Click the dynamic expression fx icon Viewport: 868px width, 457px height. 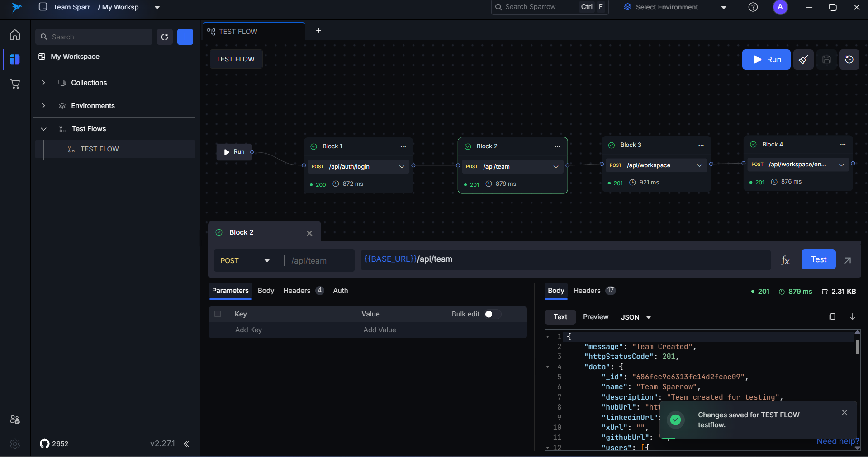[785, 260]
